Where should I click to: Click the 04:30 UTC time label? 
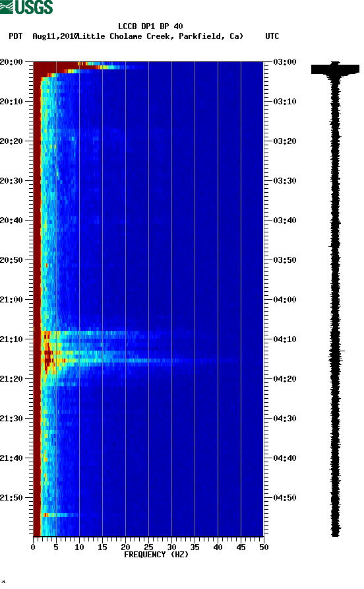[285, 419]
